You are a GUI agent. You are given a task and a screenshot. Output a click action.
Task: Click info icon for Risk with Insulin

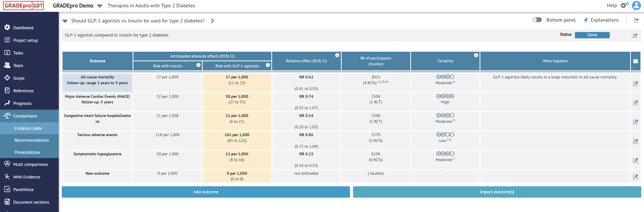tap(198, 65)
